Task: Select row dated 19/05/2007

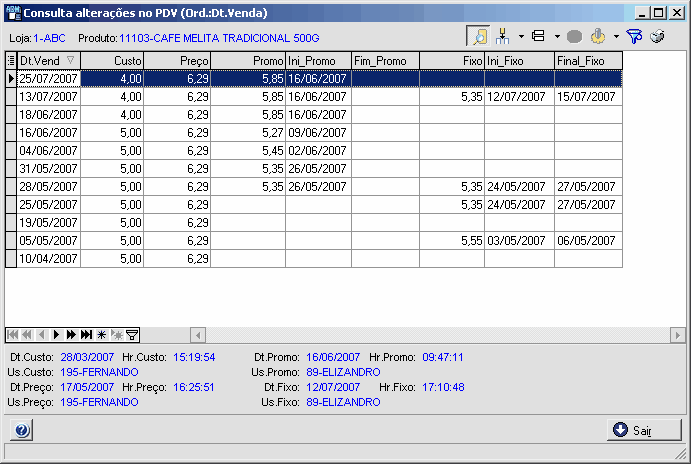Action: coord(314,223)
